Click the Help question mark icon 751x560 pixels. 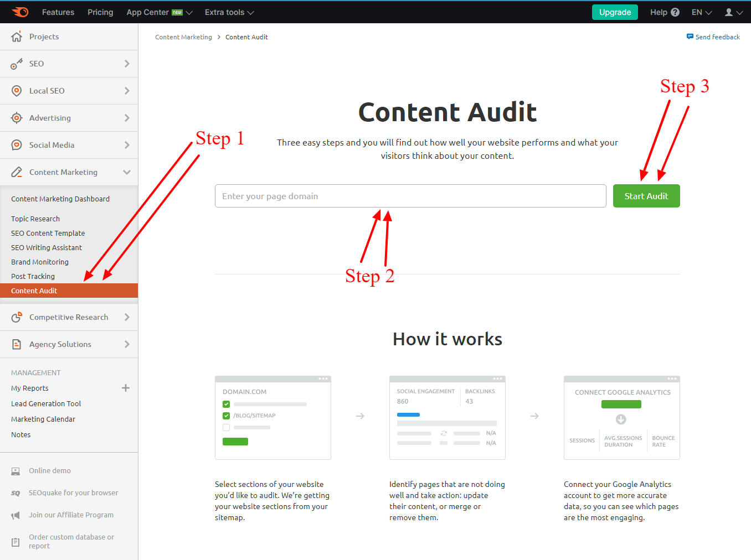coord(675,12)
